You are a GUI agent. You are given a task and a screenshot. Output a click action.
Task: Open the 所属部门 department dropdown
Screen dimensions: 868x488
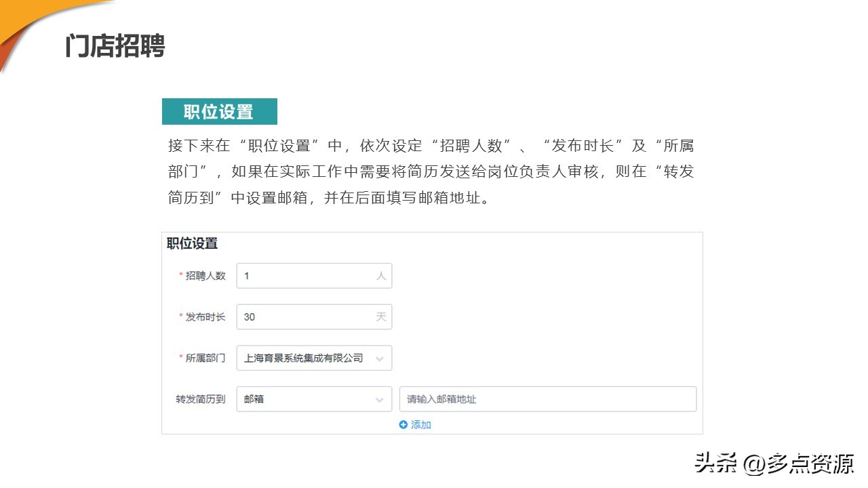click(314, 358)
